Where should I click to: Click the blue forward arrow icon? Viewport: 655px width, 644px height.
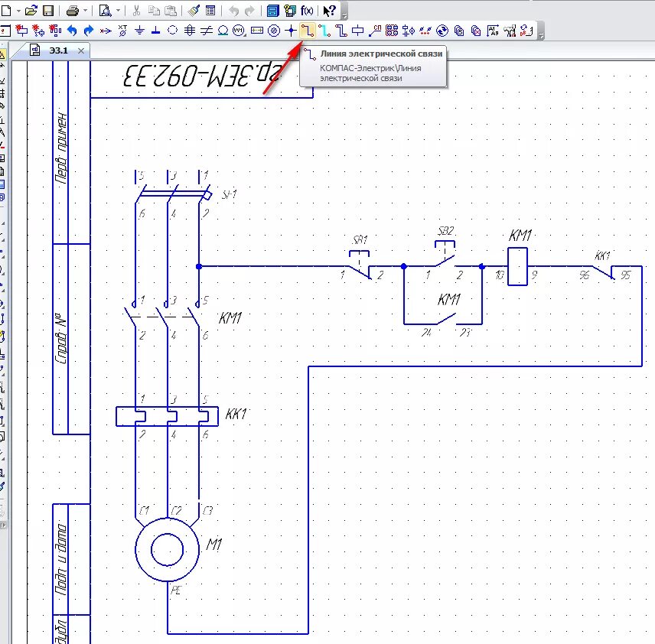click(x=89, y=31)
